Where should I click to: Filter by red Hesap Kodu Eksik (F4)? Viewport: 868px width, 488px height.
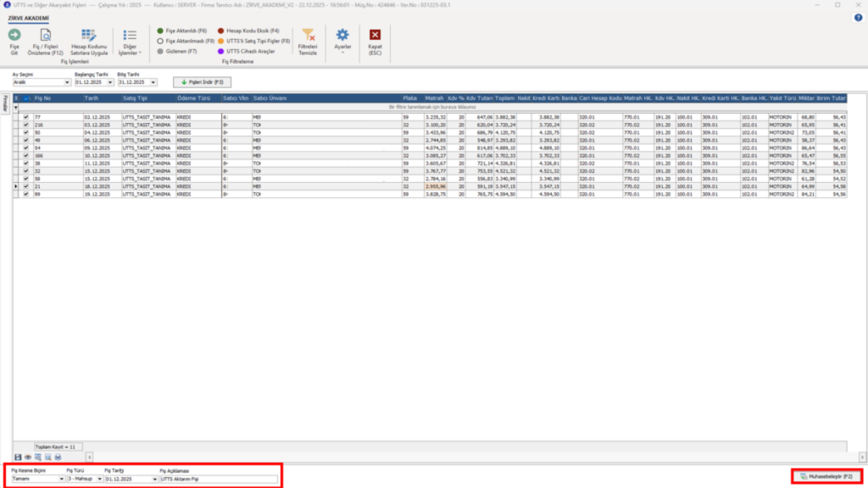pyautogui.click(x=248, y=31)
